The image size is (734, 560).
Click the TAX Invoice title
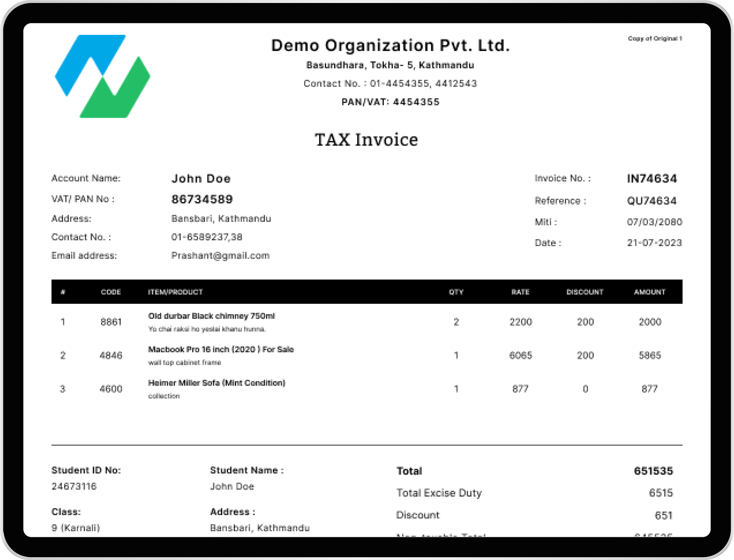pyautogui.click(x=367, y=140)
